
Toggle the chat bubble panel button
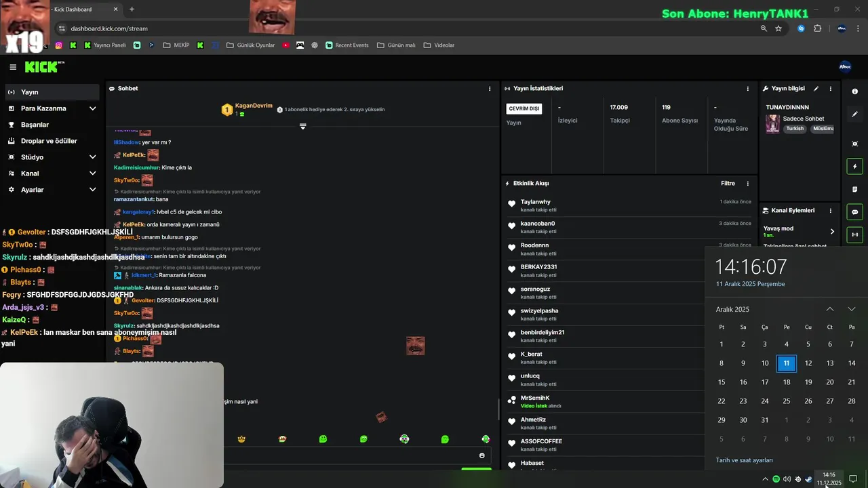[x=854, y=212]
